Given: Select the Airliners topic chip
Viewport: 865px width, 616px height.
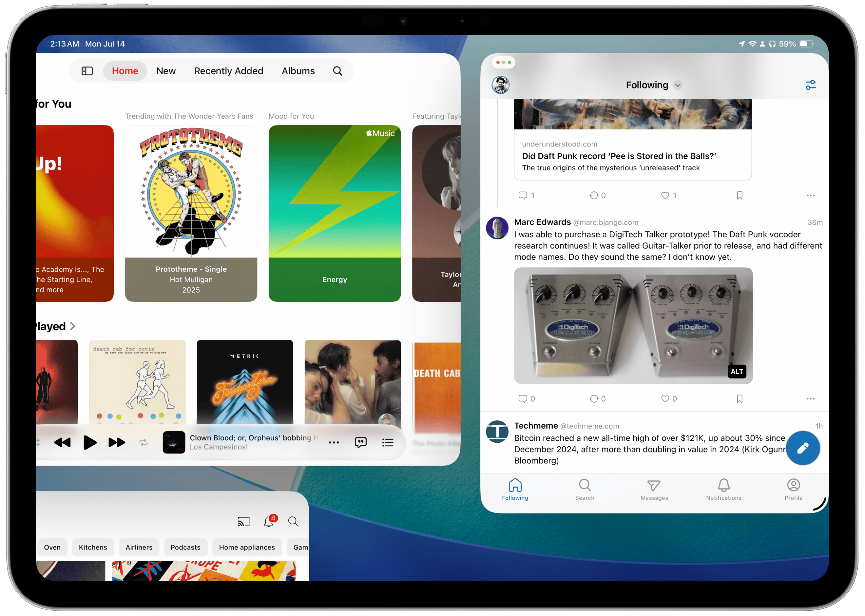Looking at the screenshot, I should (139, 547).
